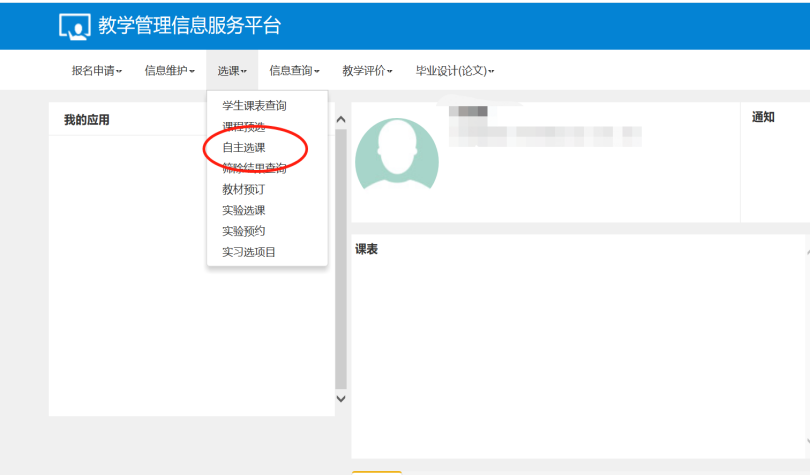Image resolution: width=810 pixels, height=475 pixels.
Task: Open 实习选项目 menu entry
Action: coord(249,252)
